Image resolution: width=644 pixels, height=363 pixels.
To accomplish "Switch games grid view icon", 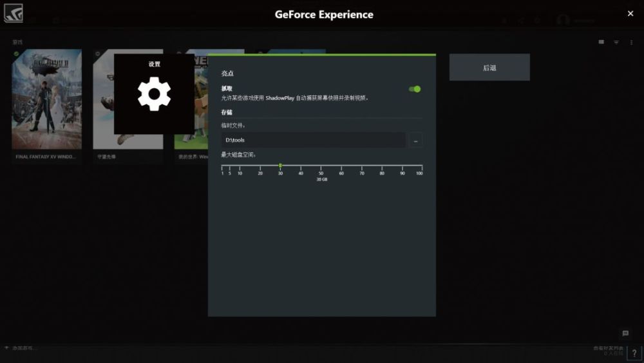I will [x=601, y=42].
